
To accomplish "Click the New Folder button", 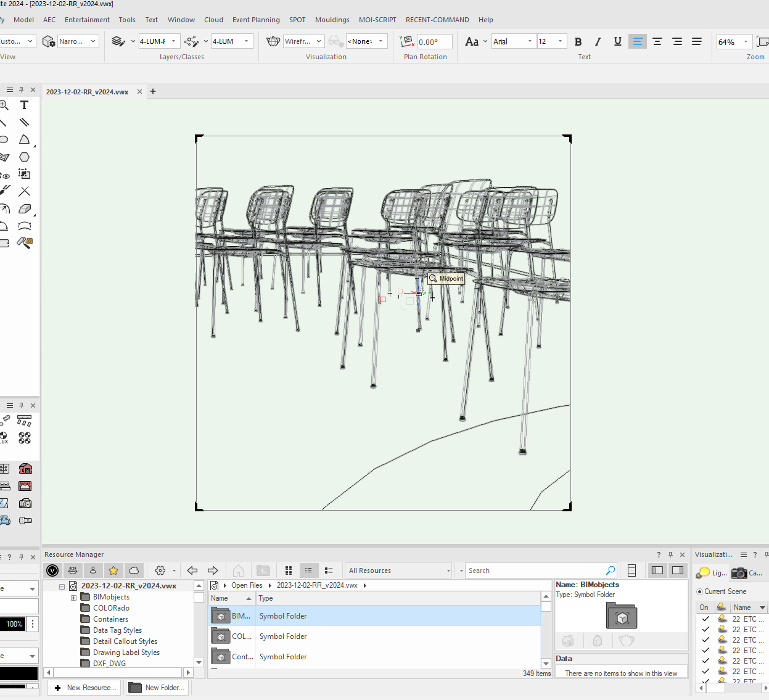I will point(157,687).
